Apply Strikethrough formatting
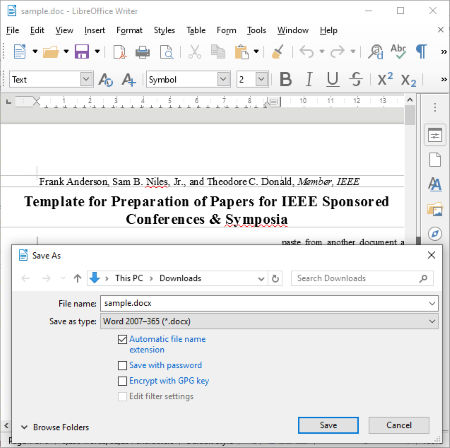450x448 pixels. pyautogui.click(x=356, y=79)
